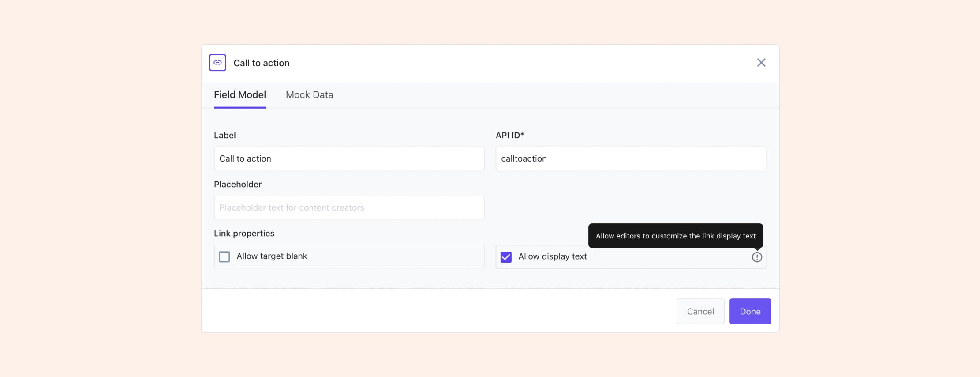This screenshot has width=980, height=377.
Task: Click the link field icon in the header
Action: [x=217, y=63]
